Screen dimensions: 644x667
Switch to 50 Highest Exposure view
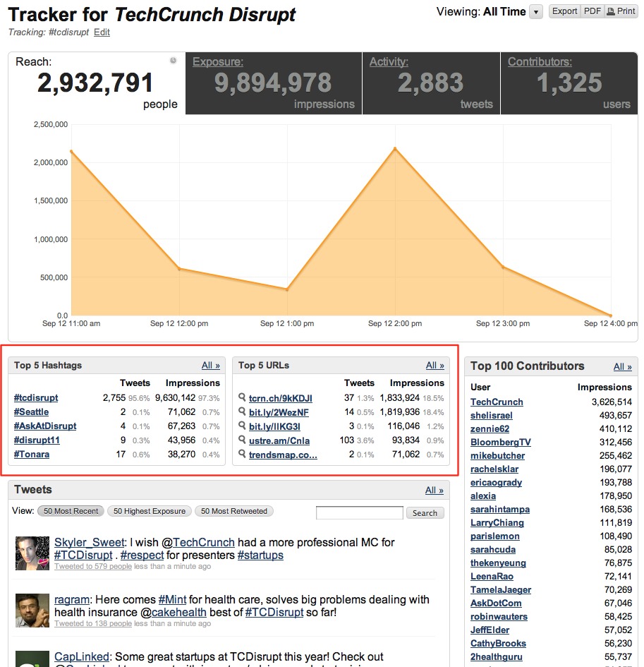point(150,511)
